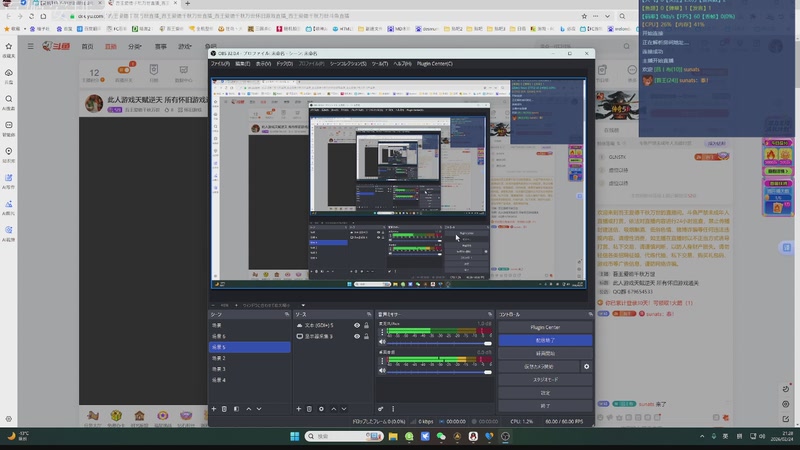800x450 pixels.
Task: Open options dots for the first mixer channel
Action: coord(382,332)
